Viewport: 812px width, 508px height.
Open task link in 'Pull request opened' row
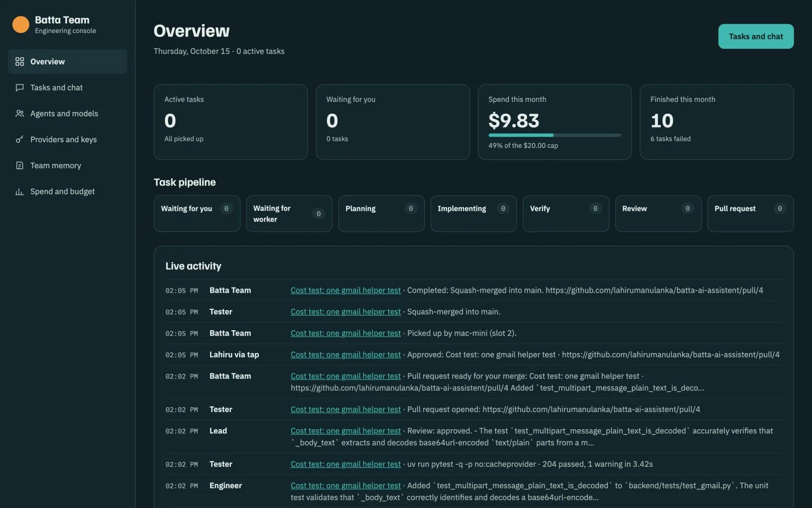pos(346,409)
